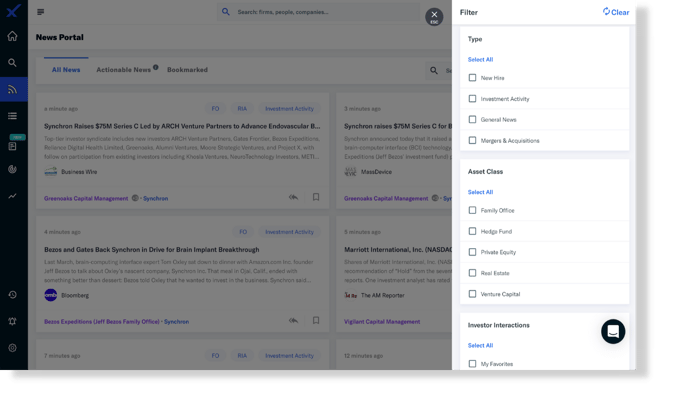Switch to the Bookmarked tab
Screen dimensions: 675x393
pos(187,70)
